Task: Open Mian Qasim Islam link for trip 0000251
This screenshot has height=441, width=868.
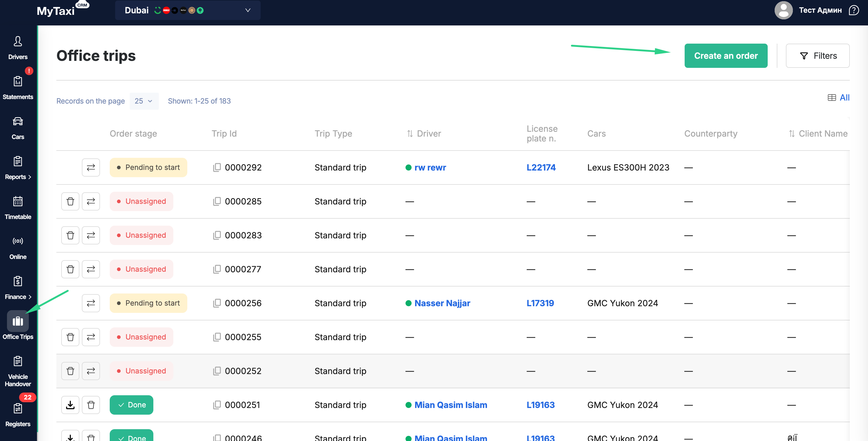Action: (x=450, y=405)
